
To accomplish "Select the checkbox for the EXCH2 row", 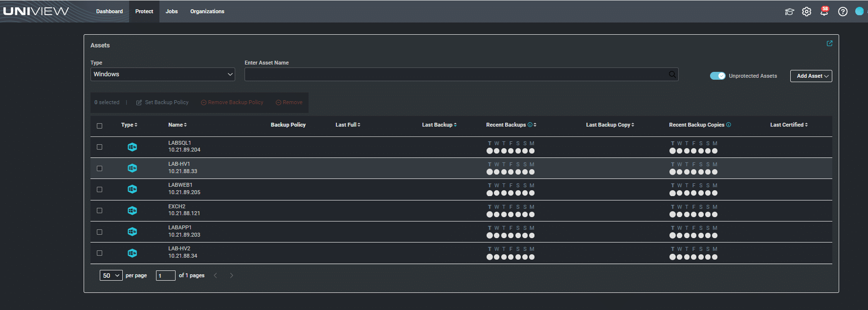I will pos(100,210).
